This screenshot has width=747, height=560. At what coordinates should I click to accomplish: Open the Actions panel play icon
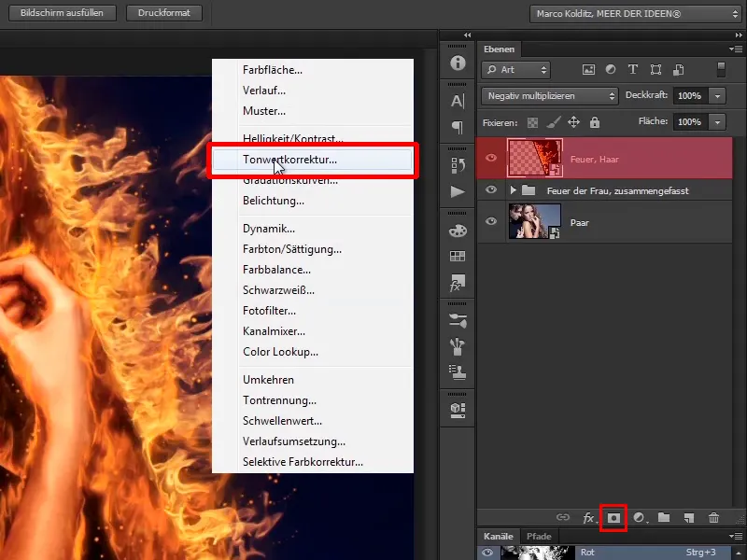point(458,191)
